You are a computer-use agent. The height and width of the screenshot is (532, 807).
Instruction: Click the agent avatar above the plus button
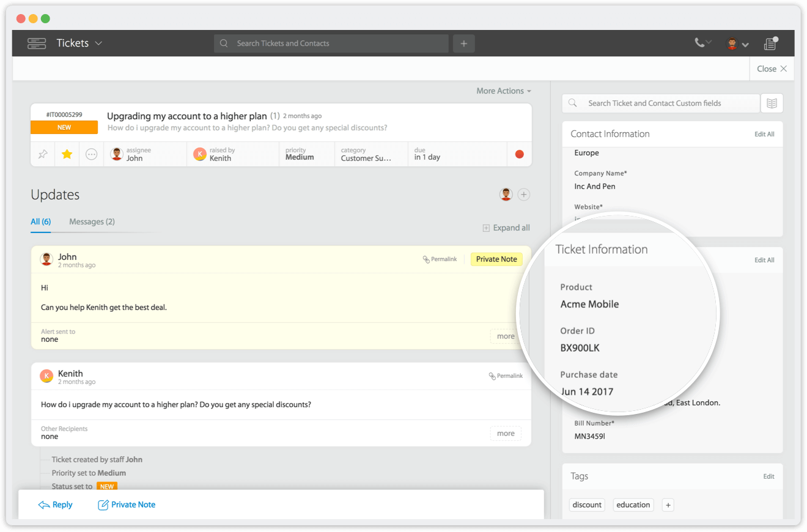coord(506,194)
